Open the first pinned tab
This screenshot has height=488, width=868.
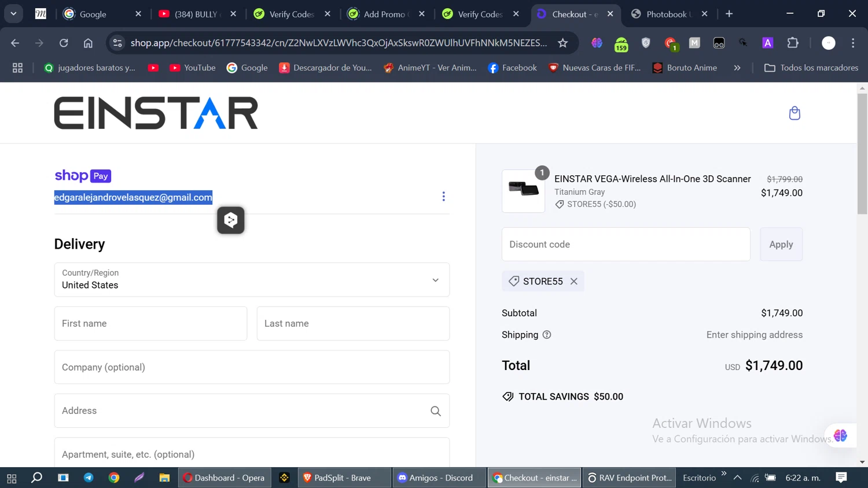[x=41, y=14]
